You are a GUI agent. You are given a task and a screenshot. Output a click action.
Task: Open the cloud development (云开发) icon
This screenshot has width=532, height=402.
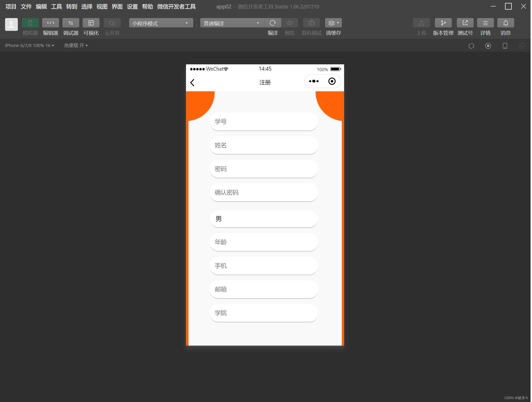click(112, 23)
